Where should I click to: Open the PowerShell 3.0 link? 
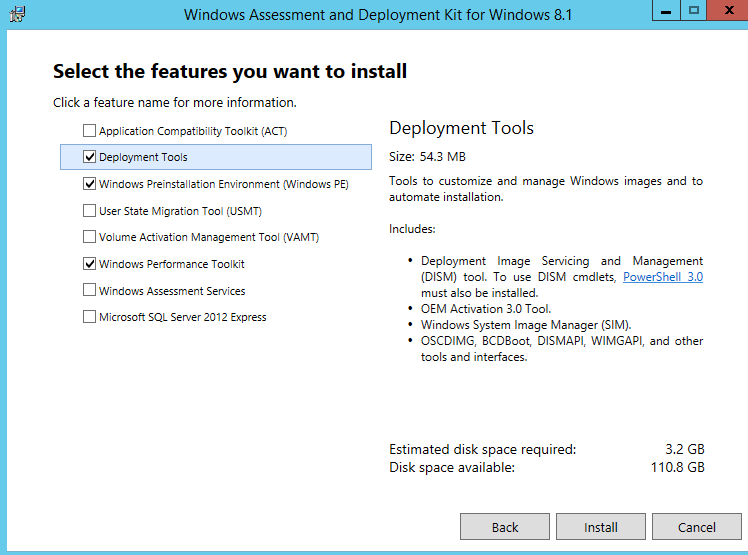[x=662, y=277]
